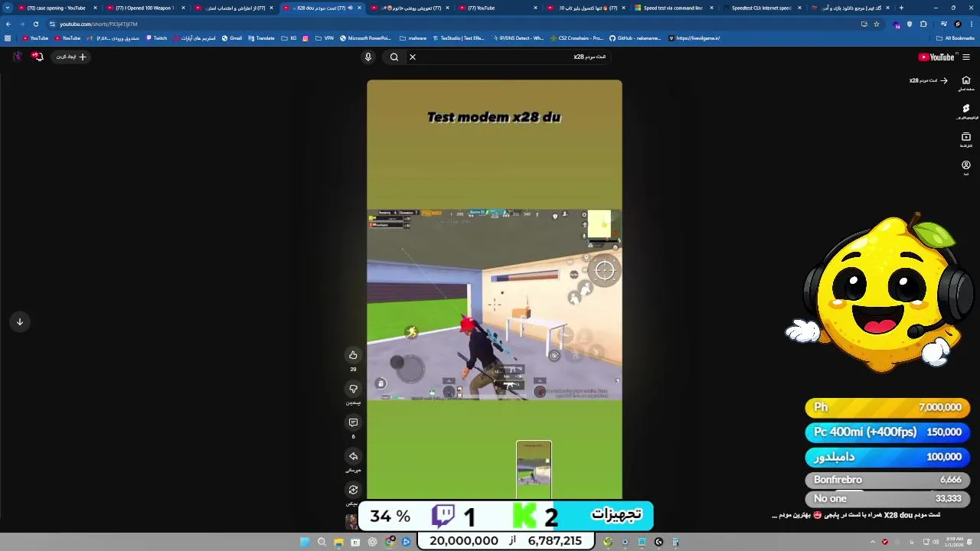Switch to the case opening - YouTube tab
The height and width of the screenshot is (551, 980).
56,8
